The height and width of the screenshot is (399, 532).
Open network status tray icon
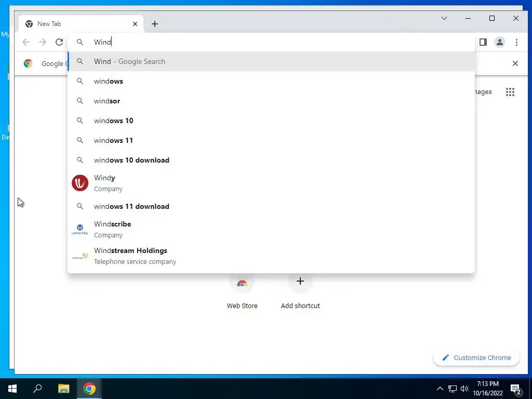[453, 389]
